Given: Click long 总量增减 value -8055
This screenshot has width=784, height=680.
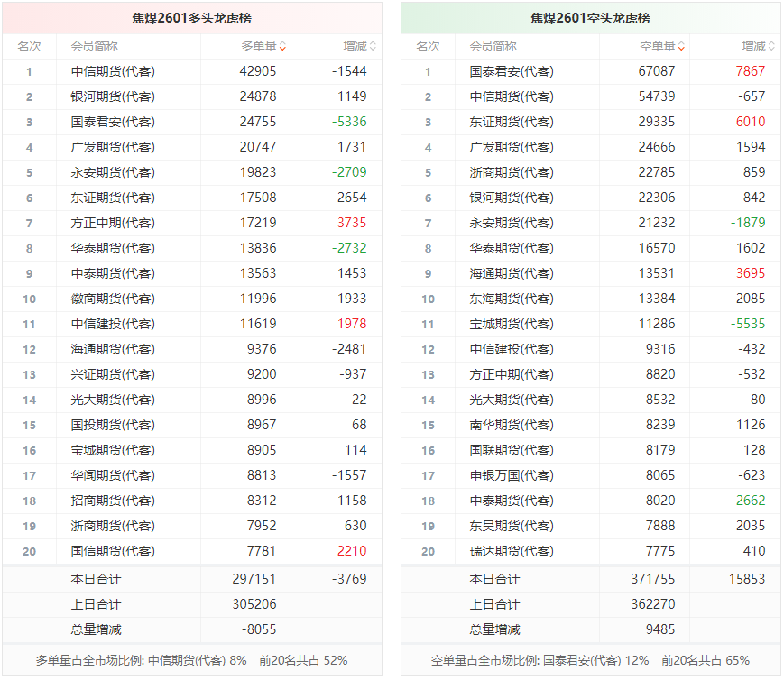Looking at the screenshot, I should coord(259,629).
